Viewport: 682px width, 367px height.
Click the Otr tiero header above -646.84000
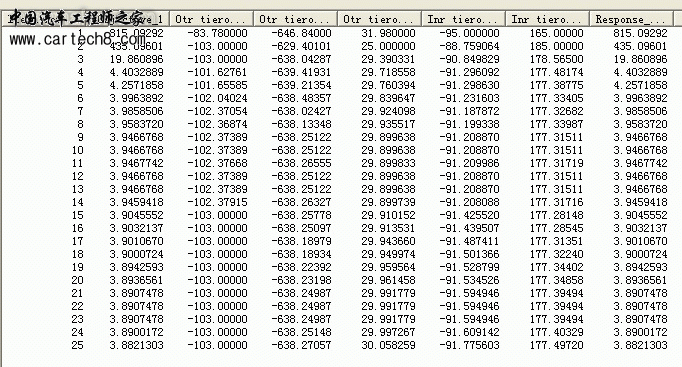tap(295, 19)
